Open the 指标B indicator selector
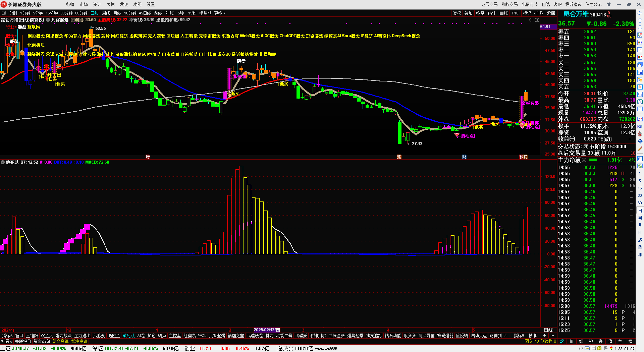 [519, 336]
